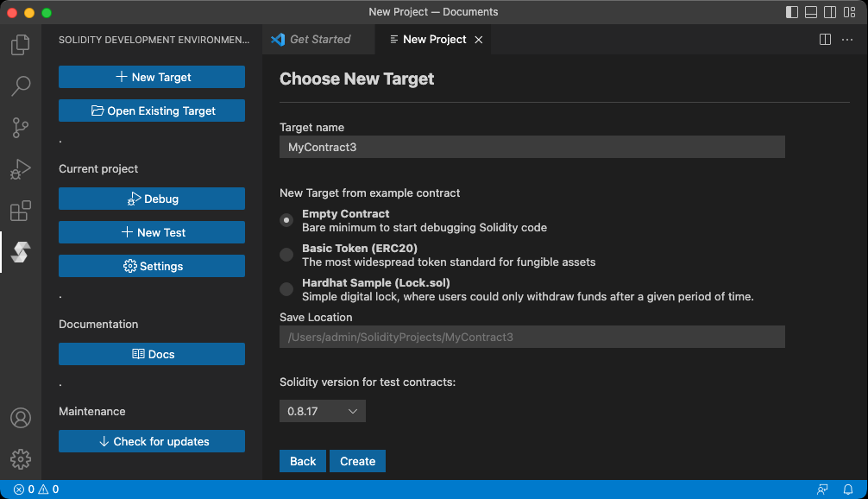Click the Target name input field

tap(531, 148)
